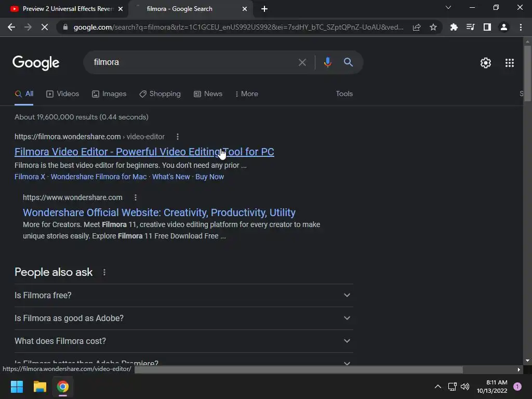Switch to the Preview 2 Universal Effects tab
The image size is (532, 399).
64,9
